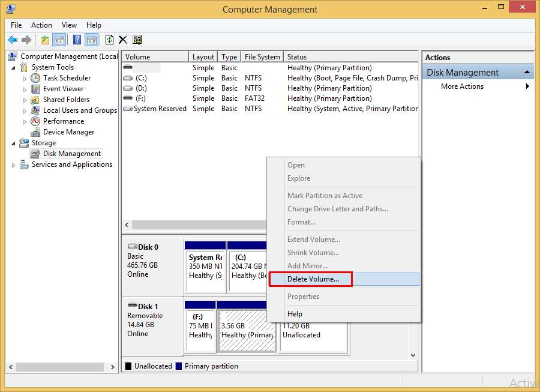This screenshot has height=392, width=540.
Task: Click the drive icon of the (D:) volume row
Action: [128, 88]
